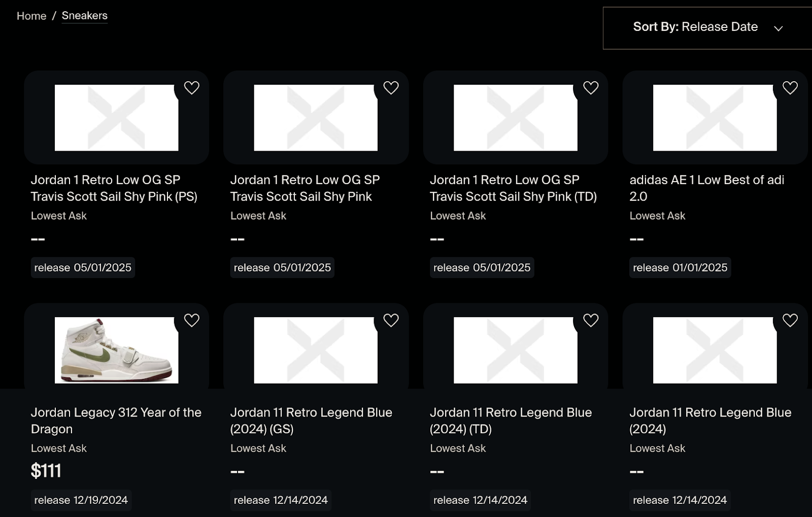Click Lowest Ask label under Jordan Legacy 312
The height and width of the screenshot is (517, 812).
59,448
